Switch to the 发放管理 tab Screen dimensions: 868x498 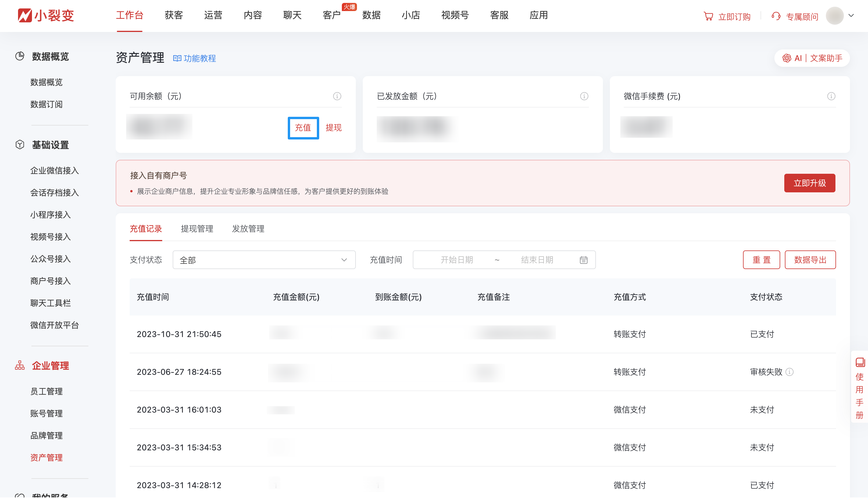pyautogui.click(x=248, y=229)
